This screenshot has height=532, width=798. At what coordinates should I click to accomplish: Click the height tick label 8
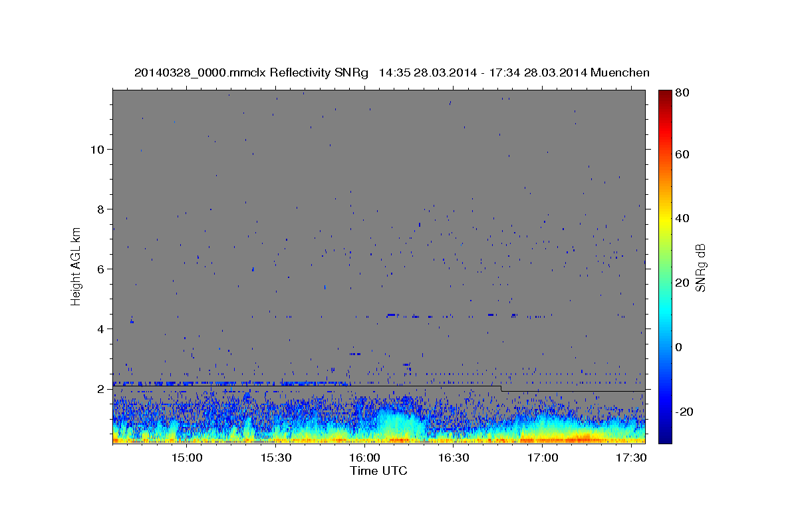click(x=101, y=209)
